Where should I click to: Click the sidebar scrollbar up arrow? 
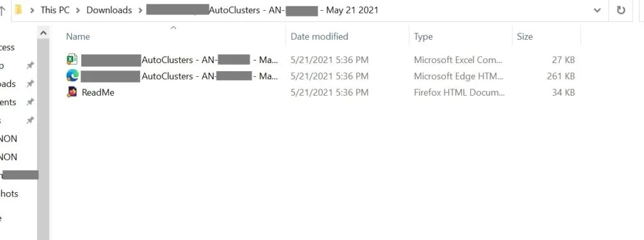coord(43,33)
